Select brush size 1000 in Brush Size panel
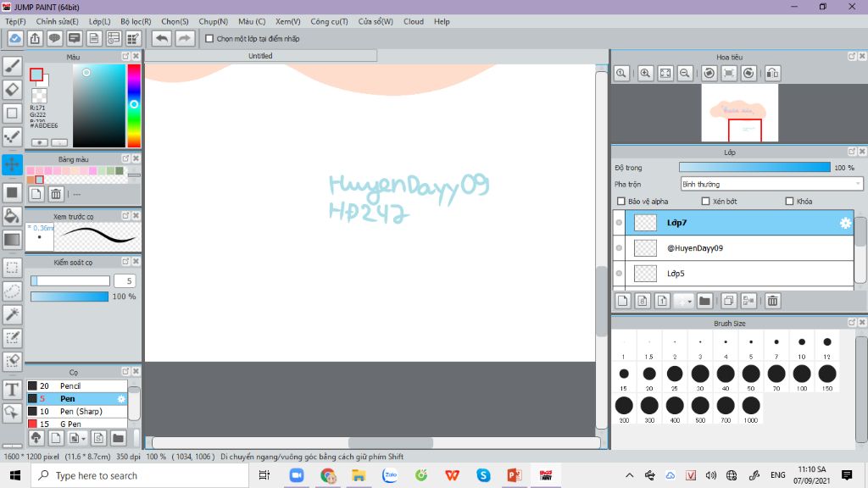The width and height of the screenshot is (868, 488). tap(751, 410)
